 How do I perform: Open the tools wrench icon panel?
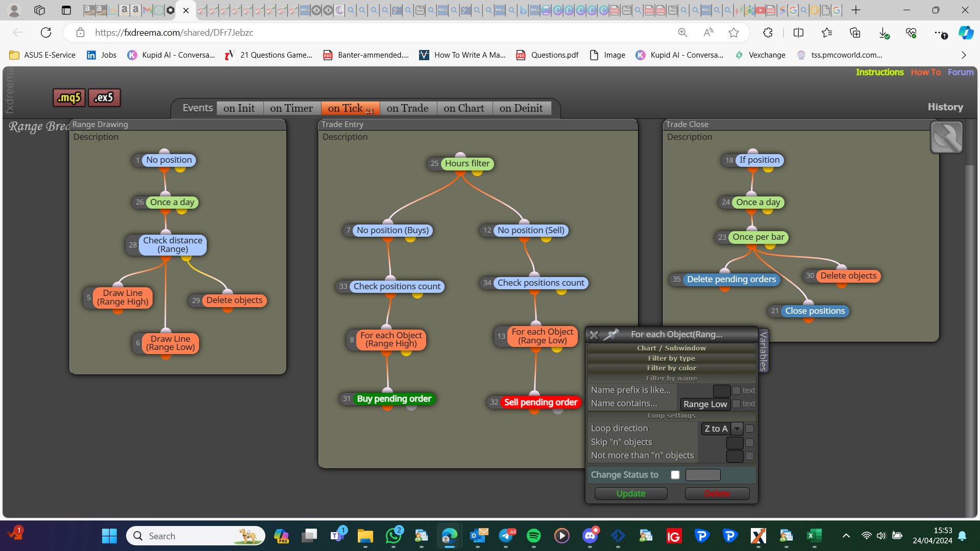tap(946, 137)
